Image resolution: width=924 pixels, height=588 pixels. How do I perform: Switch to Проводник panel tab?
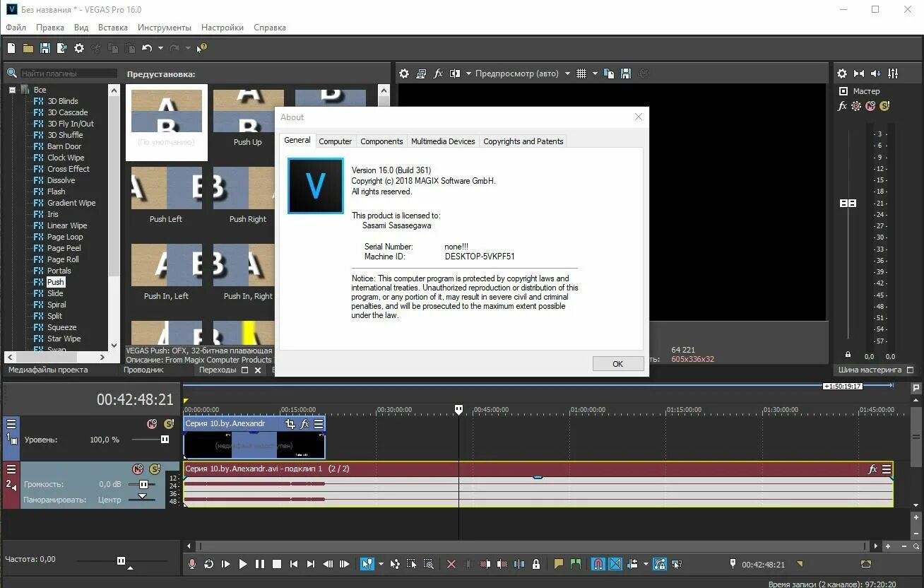(x=143, y=370)
